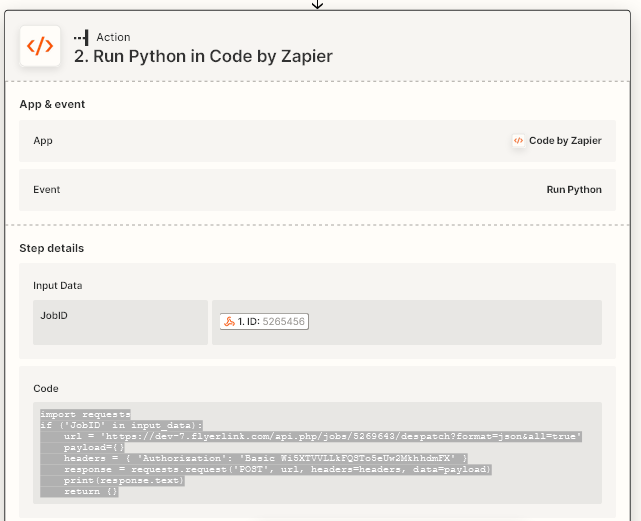
Task: Click the 'print(response.text)' code line
Action: click(x=124, y=481)
